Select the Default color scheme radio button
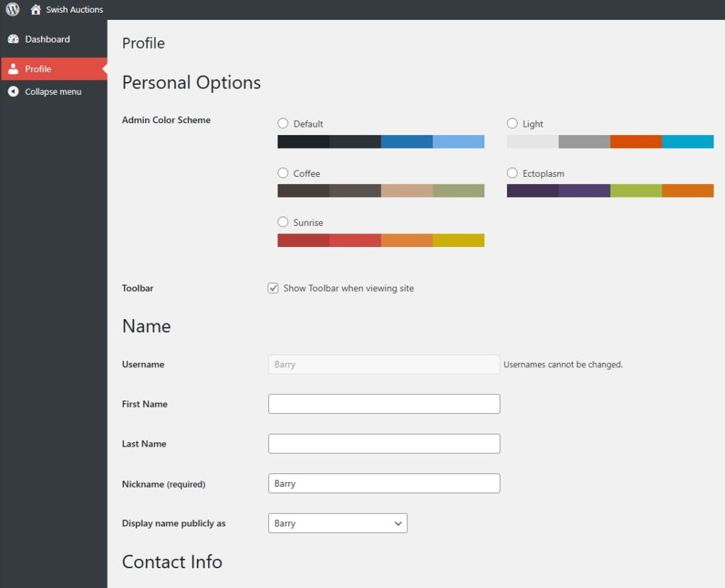The image size is (725, 588). (x=283, y=123)
